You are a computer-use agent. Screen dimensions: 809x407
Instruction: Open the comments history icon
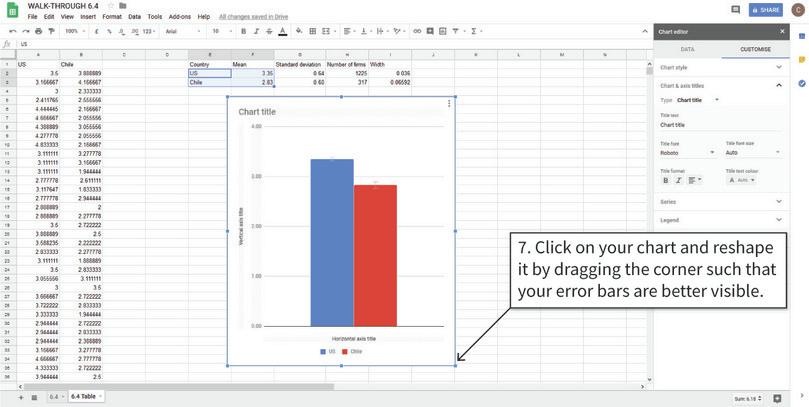735,10
